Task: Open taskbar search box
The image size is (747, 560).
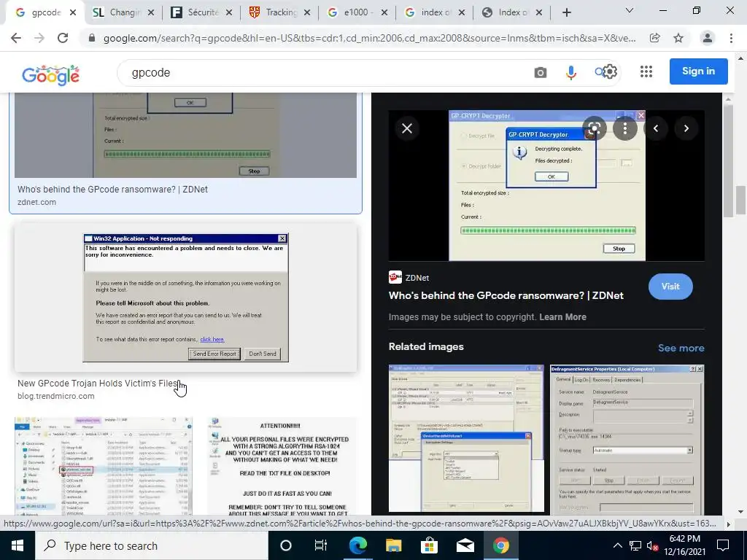Action: pyautogui.click(x=151, y=545)
